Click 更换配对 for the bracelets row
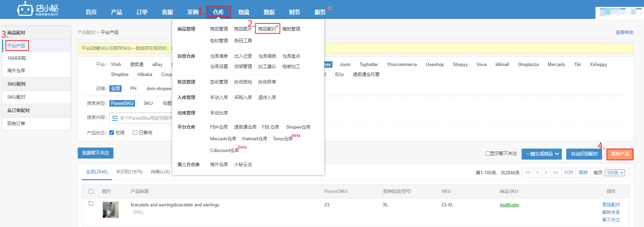The height and width of the screenshot is (227, 644). pos(611,205)
